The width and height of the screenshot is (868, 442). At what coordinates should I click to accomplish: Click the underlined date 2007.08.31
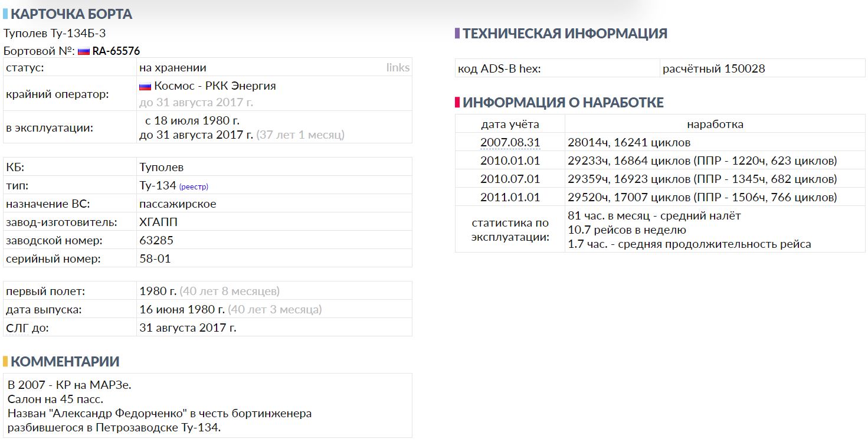click(x=510, y=142)
